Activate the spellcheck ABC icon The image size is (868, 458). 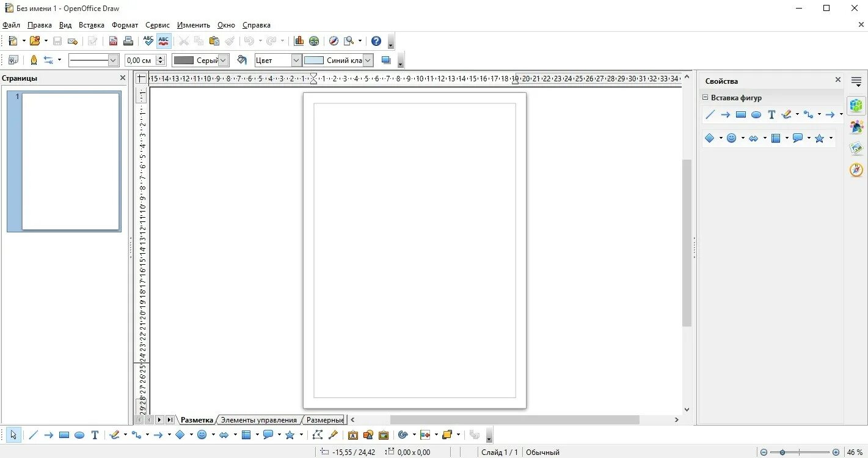tap(148, 40)
